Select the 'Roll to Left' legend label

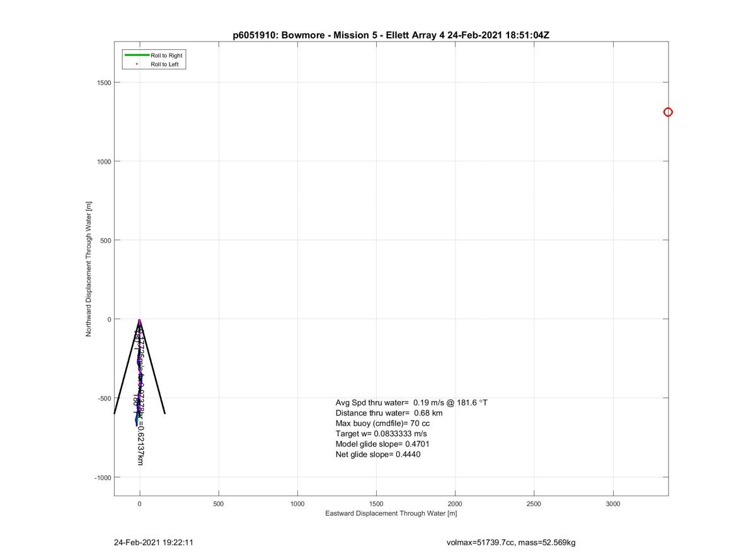coord(164,64)
